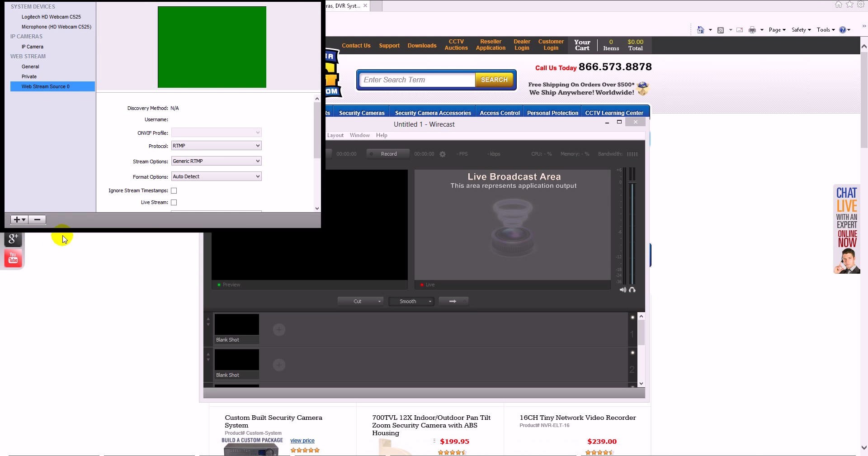Click the source settings vertical scrollbar
Screen dimensions: 868x456
pyautogui.click(x=317, y=130)
